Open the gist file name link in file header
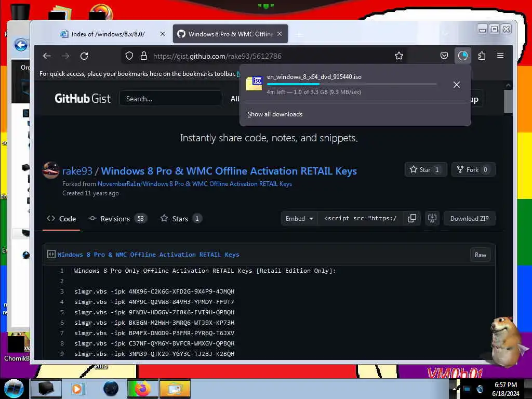 pos(148,255)
